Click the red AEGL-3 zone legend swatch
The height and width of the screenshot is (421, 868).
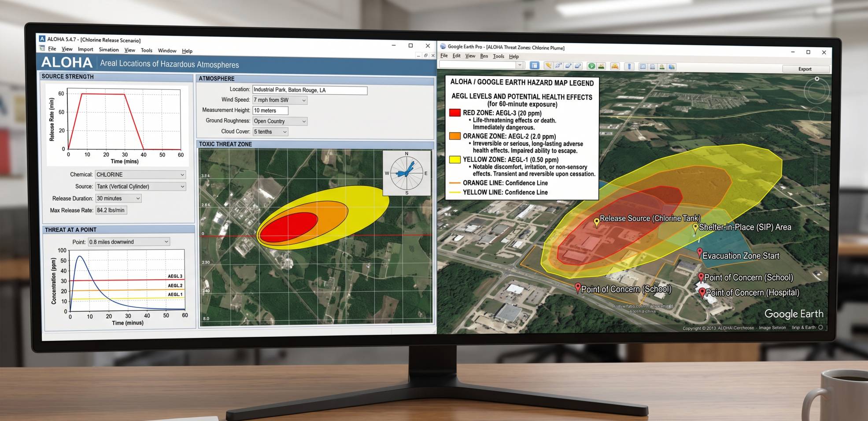click(x=455, y=113)
